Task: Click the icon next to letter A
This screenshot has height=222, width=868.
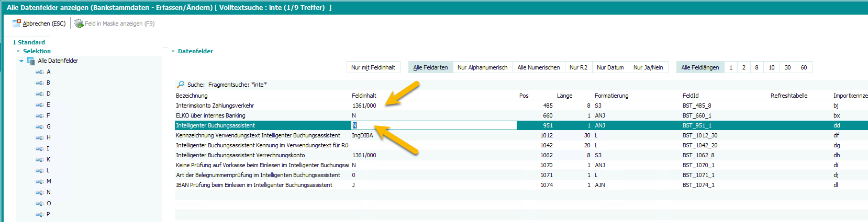Action: 39,72
